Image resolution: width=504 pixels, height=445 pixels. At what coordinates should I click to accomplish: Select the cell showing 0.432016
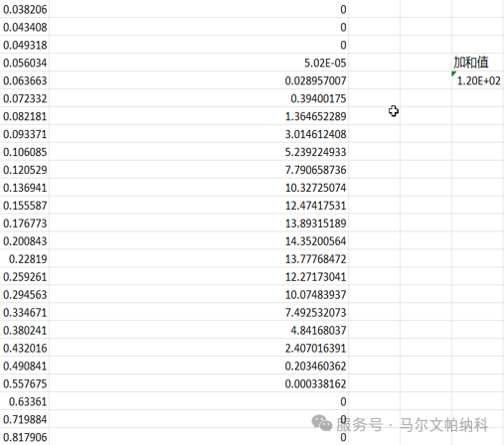click(25, 349)
